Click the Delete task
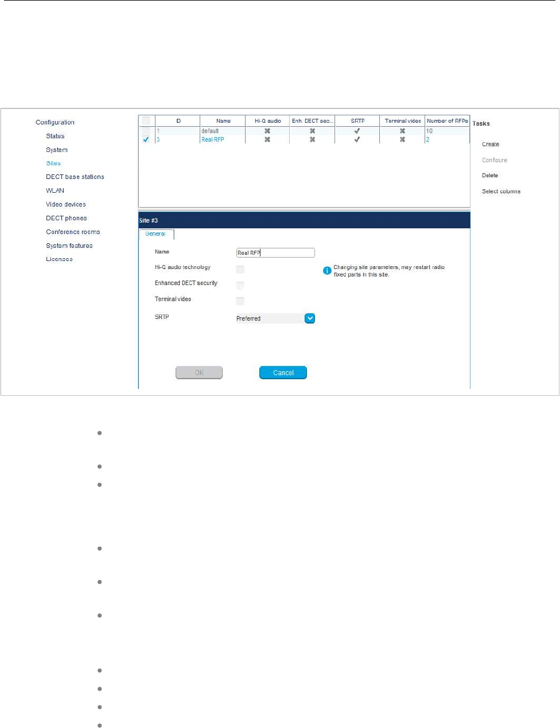The image size is (560, 728). coord(490,176)
